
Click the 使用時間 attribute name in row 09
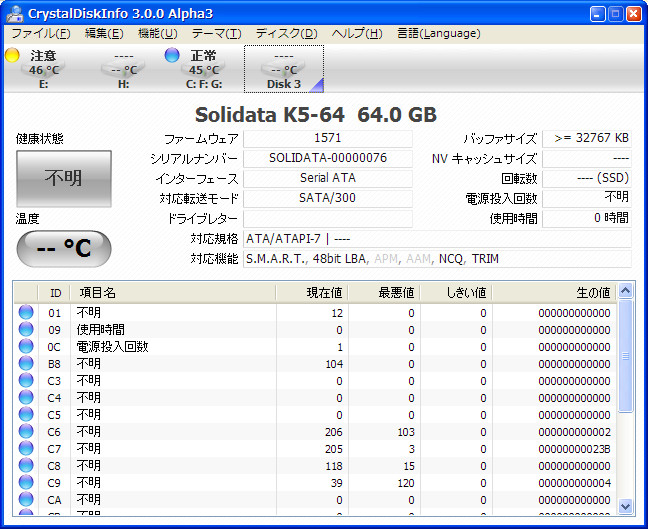[100, 329]
